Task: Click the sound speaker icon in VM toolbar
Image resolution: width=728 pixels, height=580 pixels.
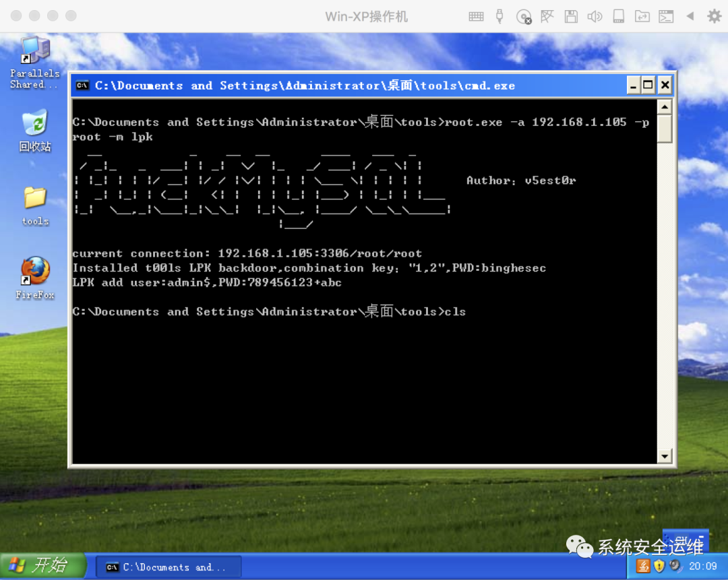Action: [x=595, y=17]
